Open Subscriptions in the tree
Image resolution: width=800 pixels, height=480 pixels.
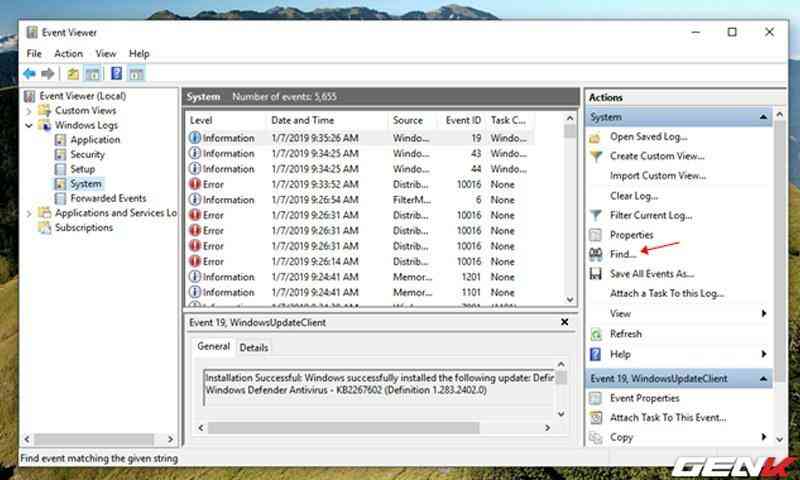click(84, 228)
